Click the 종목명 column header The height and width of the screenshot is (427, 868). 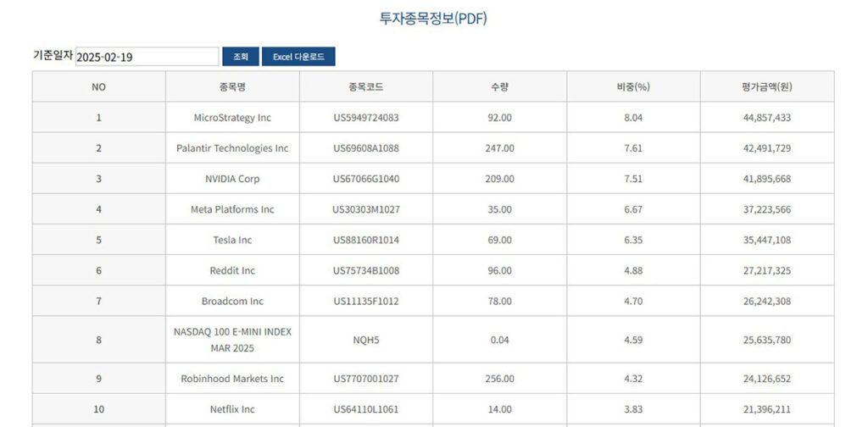point(232,86)
